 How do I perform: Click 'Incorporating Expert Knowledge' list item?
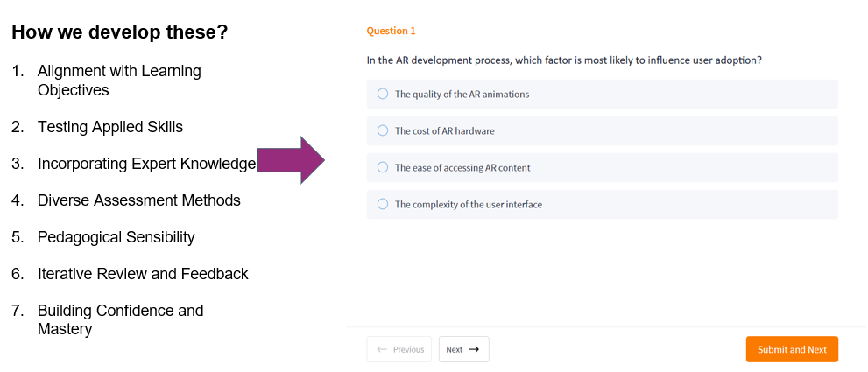pos(146,164)
